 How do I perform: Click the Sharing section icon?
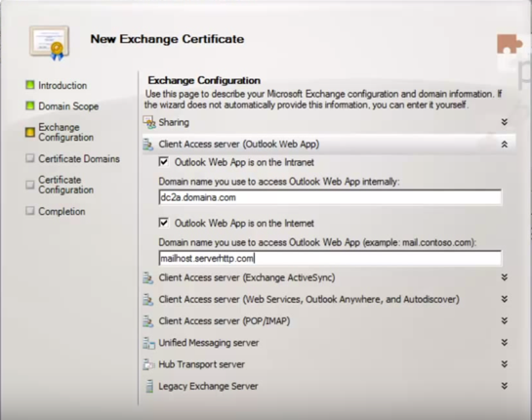149,122
